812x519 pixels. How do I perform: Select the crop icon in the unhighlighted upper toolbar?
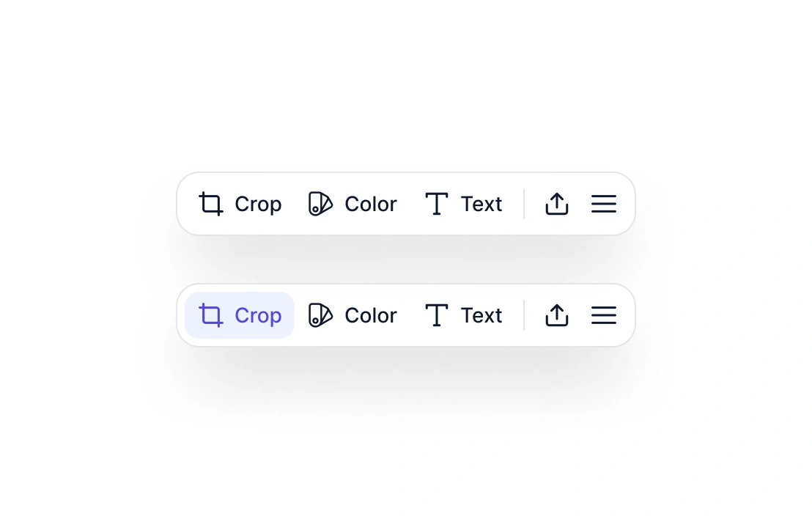tap(211, 204)
